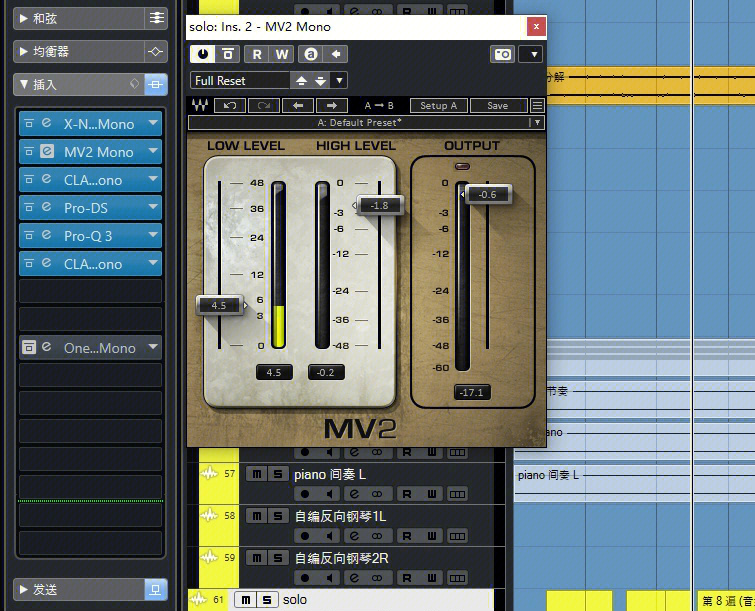Open dropdown arrow for Pro-Q 3 insert

coord(153,235)
